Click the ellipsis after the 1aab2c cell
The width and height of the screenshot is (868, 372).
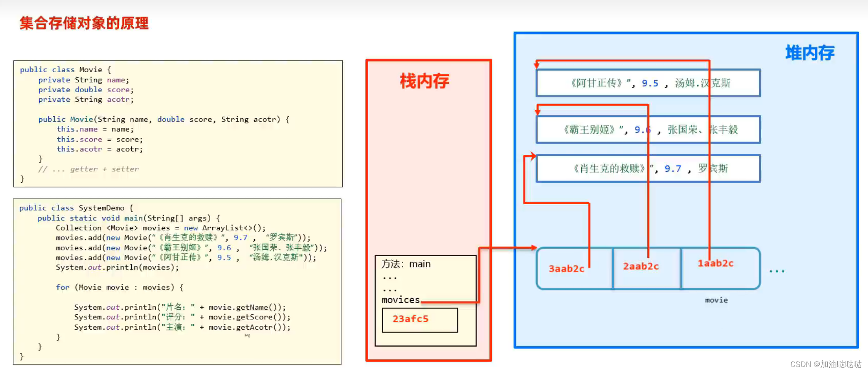click(x=777, y=271)
